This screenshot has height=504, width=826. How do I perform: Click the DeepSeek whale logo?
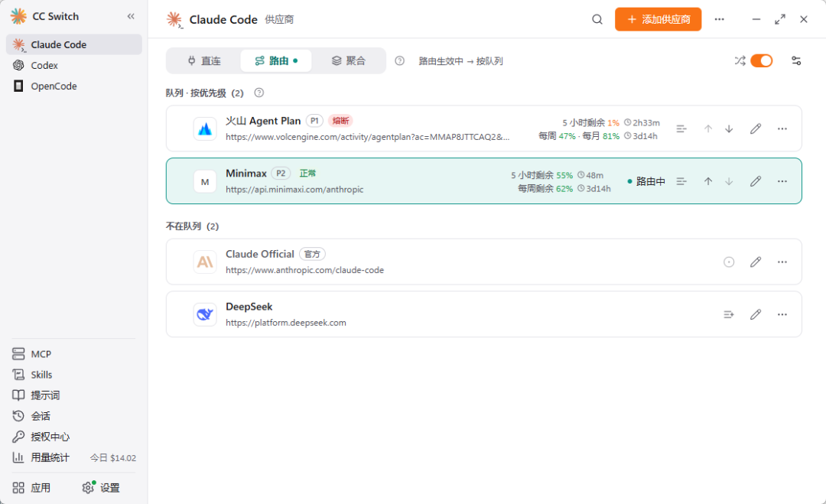205,314
